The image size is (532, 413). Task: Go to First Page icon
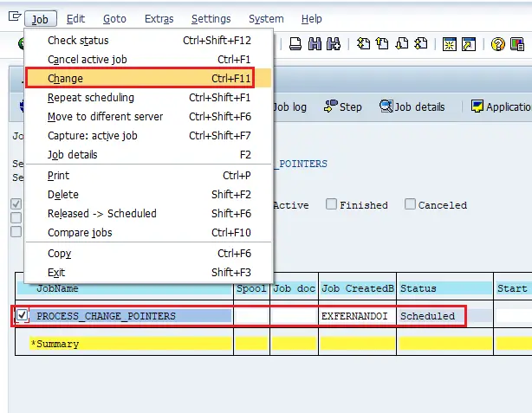point(363,44)
